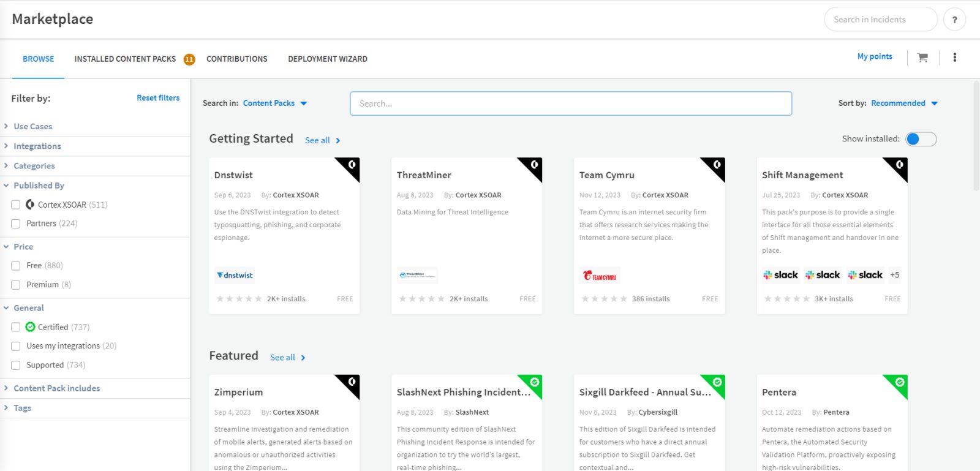Click the Cortex XSOAR ribbon on ThreatMiner card
980x471 pixels.
click(533, 166)
